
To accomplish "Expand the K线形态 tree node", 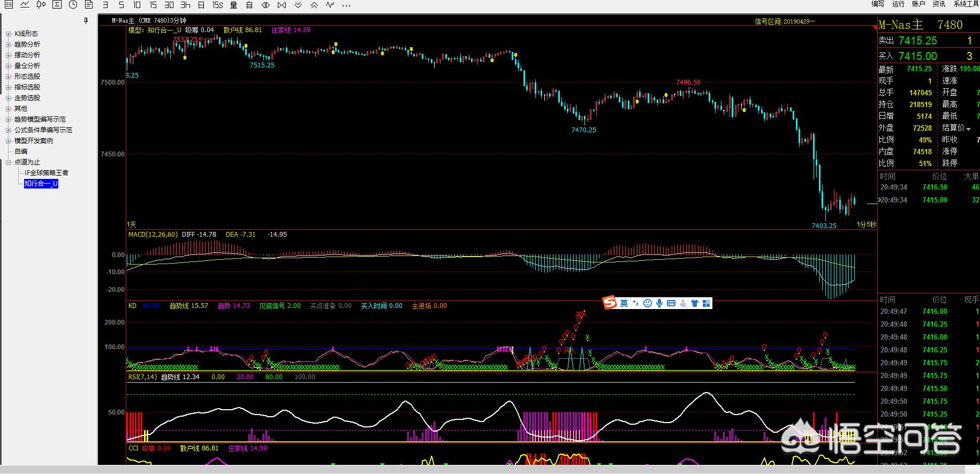I will (x=9, y=34).
